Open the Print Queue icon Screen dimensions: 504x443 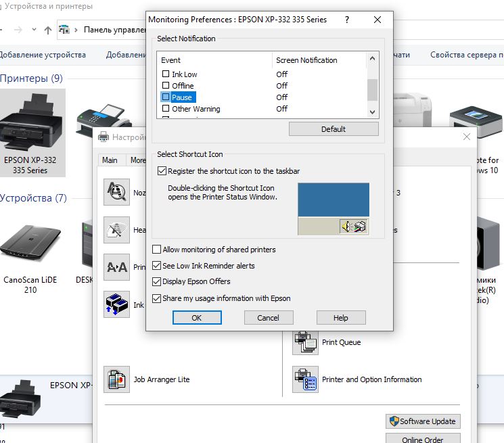point(305,342)
